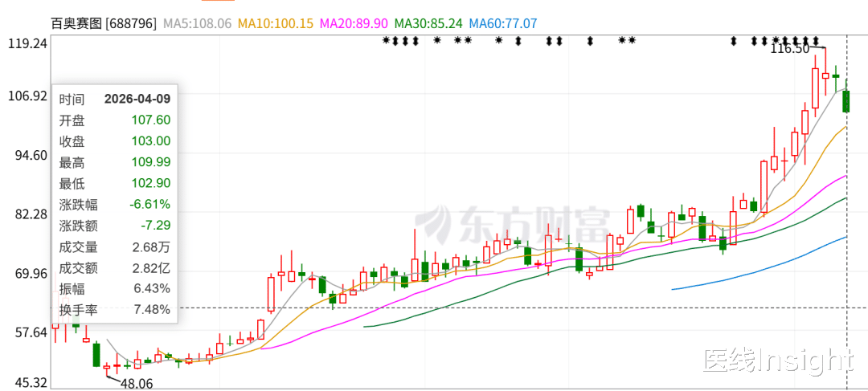Click the 涨跌幅 value -6.61%
868x391 pixels.
click(x=150, y=205)
